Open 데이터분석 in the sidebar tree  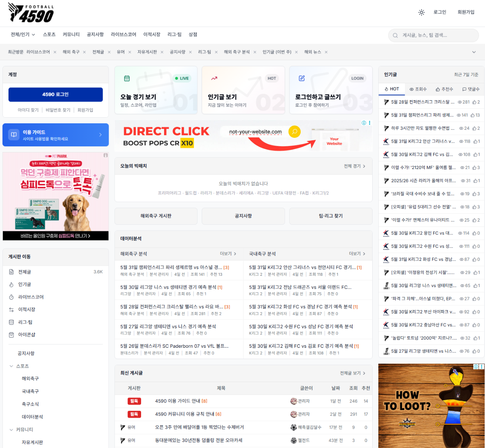coord(32,417)
